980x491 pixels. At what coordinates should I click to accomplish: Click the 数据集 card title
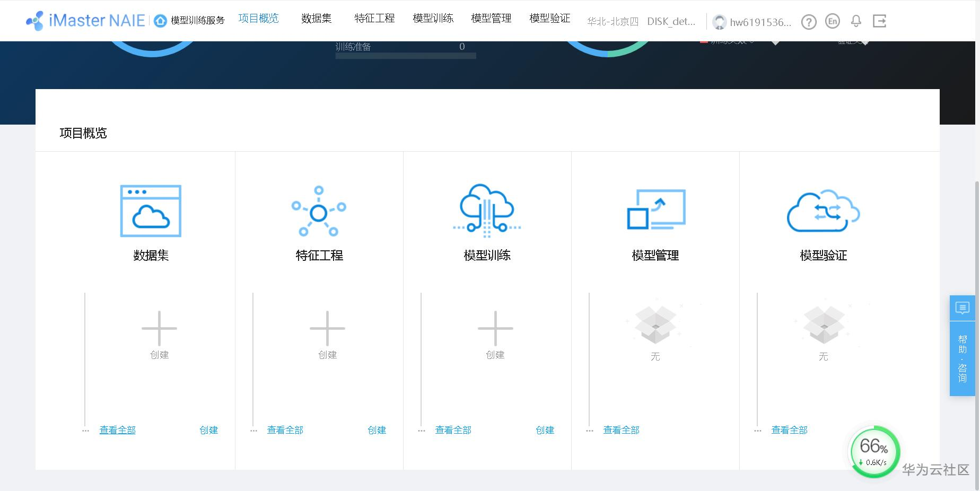pos(151,256)
